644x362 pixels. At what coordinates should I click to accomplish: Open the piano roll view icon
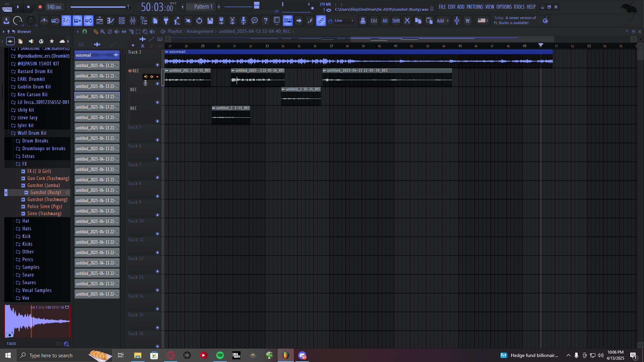point(111,21)
